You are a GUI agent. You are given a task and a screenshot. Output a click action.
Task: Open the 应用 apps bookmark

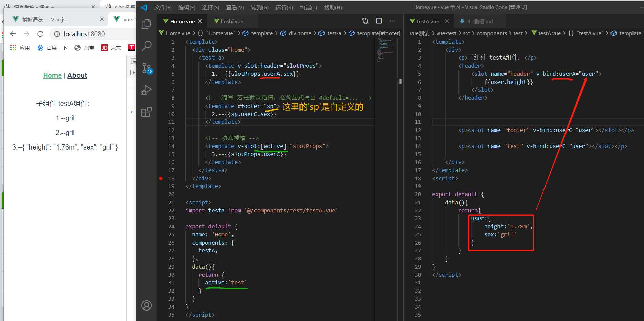point(20,48)
